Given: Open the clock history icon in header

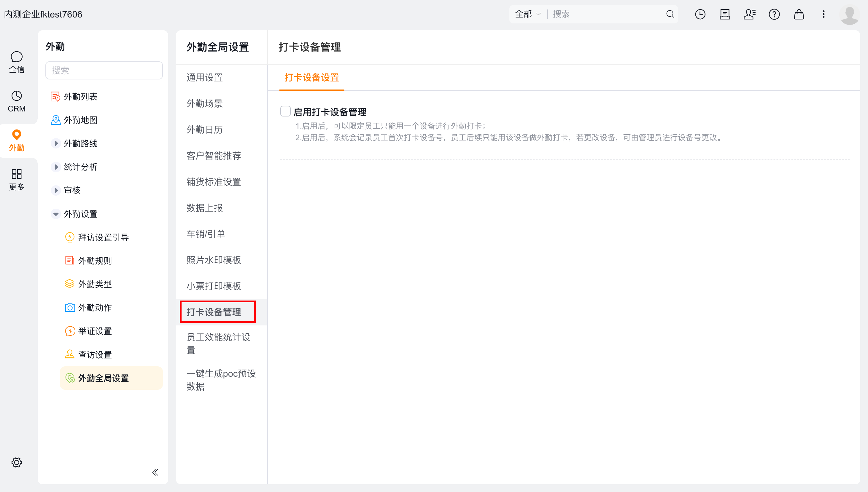Looking at the screenshot, I should click(700, 14).
